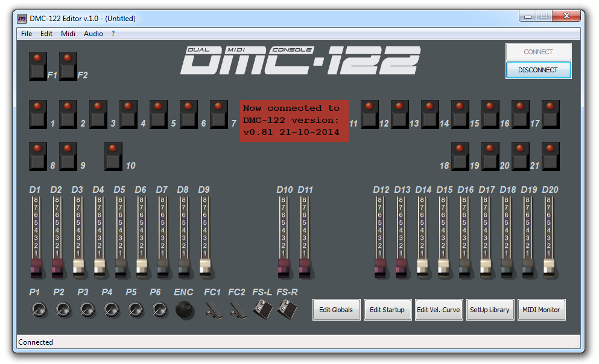The width and height of the screenshot is (599, 364).
Task: Open the Edit menu
Action: click(x=46, y=34)
